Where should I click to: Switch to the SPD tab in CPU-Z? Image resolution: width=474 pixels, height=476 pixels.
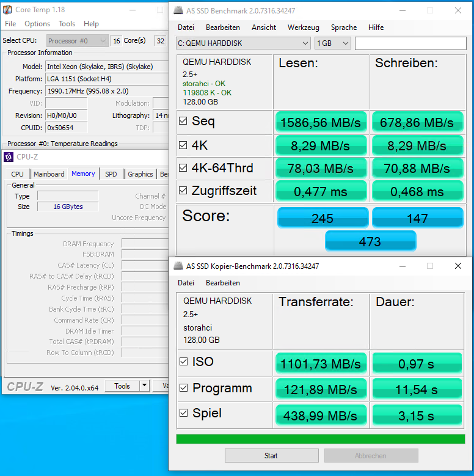(x=111, y=174)
